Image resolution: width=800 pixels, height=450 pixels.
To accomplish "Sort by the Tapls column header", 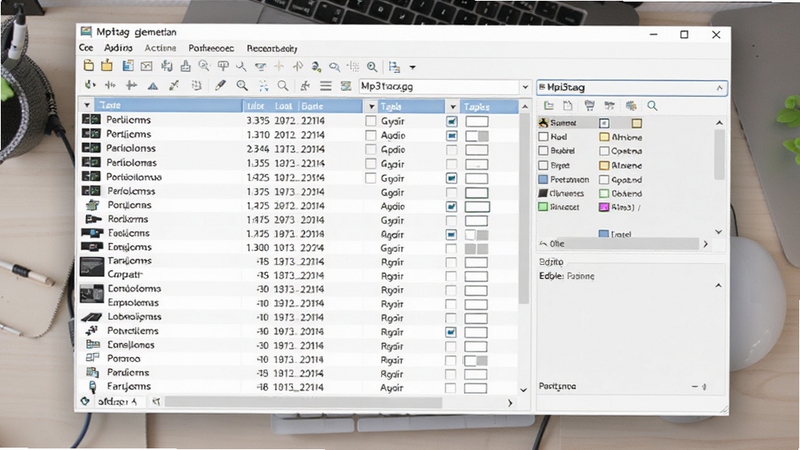I will click(411, 107).
